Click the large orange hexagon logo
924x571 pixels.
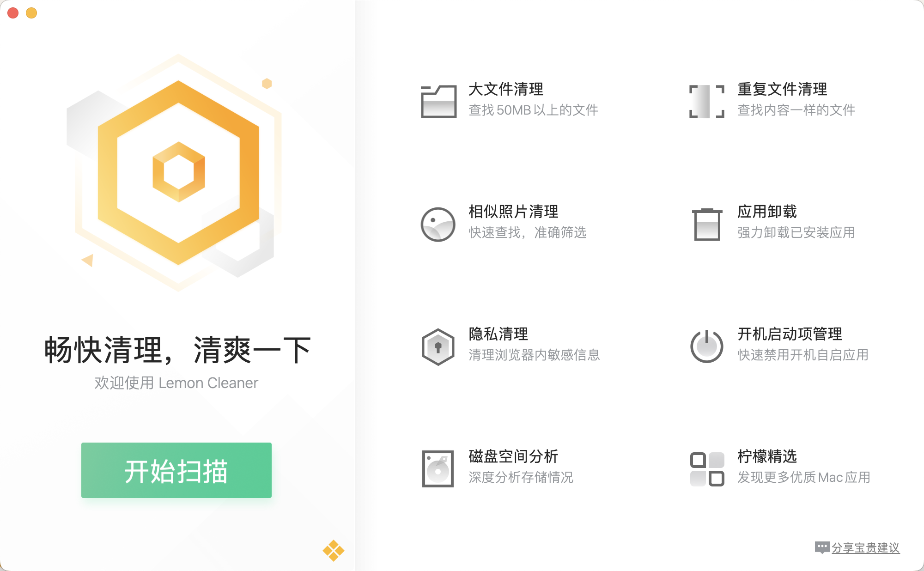pos(178,173)
